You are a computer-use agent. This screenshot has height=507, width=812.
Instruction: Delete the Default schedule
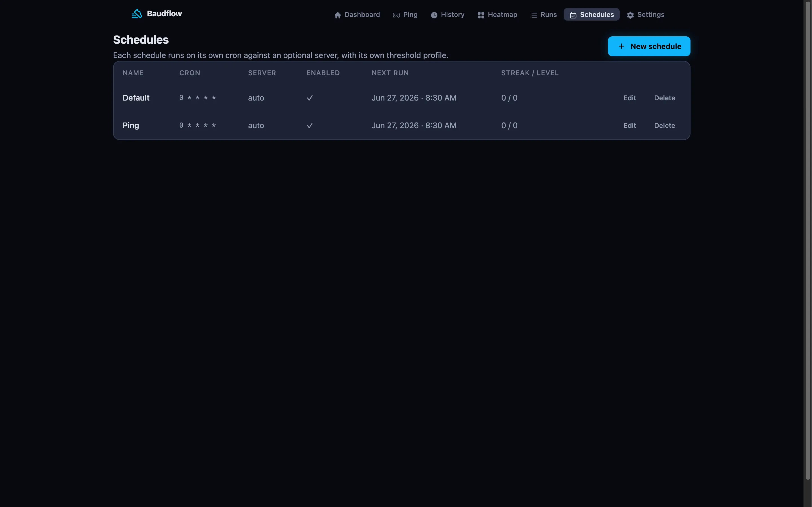664,98
